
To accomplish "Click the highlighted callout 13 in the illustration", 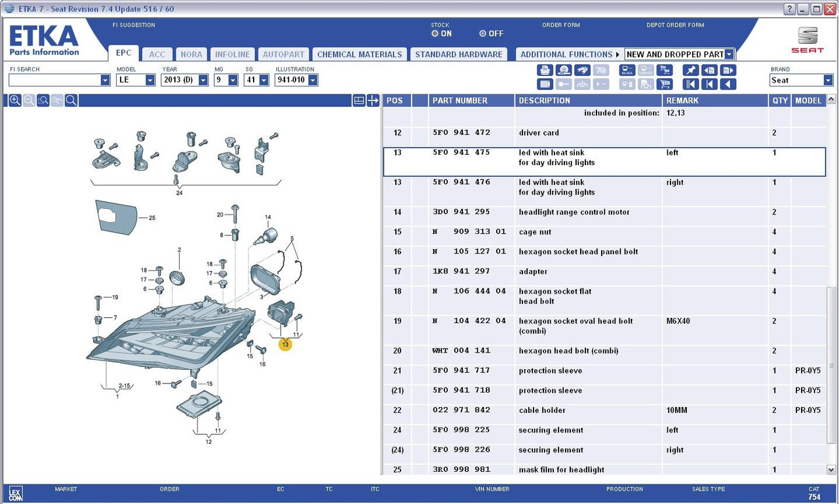I will [x=285, y=343].
